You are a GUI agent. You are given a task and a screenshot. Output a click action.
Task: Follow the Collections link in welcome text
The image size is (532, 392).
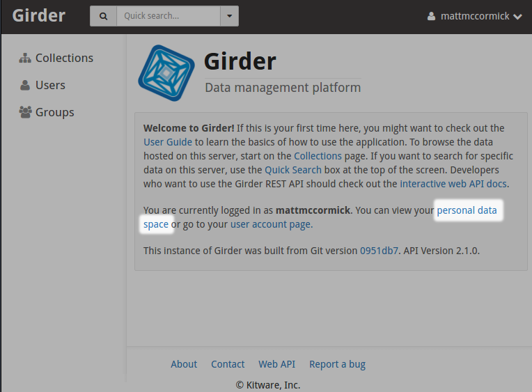pos(318,156)
